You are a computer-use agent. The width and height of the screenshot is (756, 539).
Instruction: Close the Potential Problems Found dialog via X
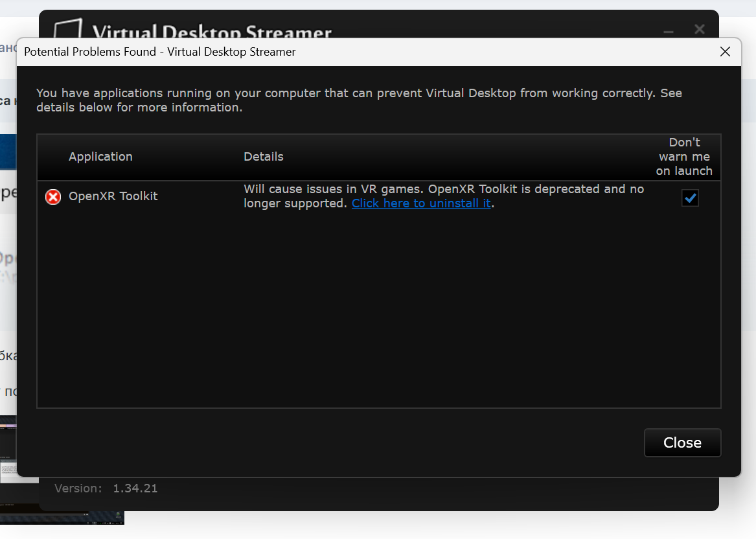pos(725,52)
